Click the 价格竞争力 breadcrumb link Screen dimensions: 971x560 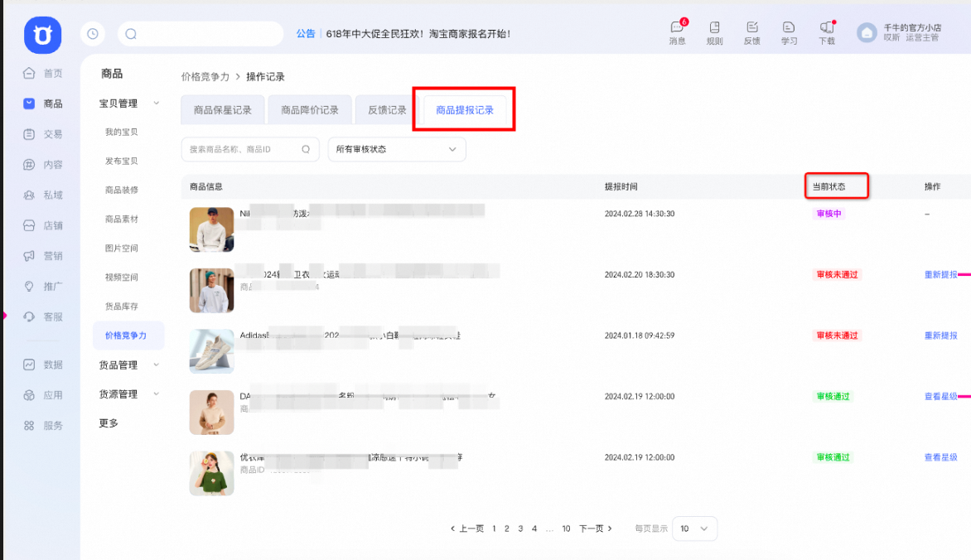(x=205, y=77)
